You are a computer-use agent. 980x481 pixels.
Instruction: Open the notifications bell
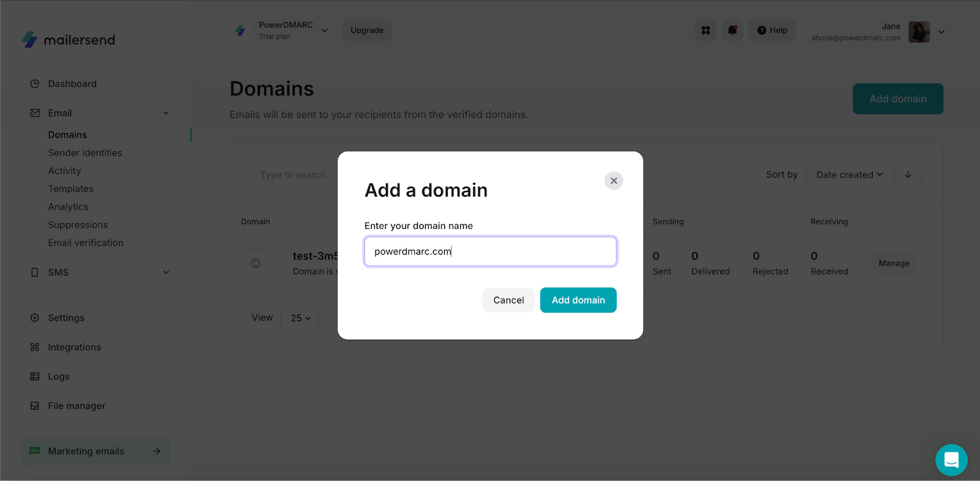coord(733,30)
